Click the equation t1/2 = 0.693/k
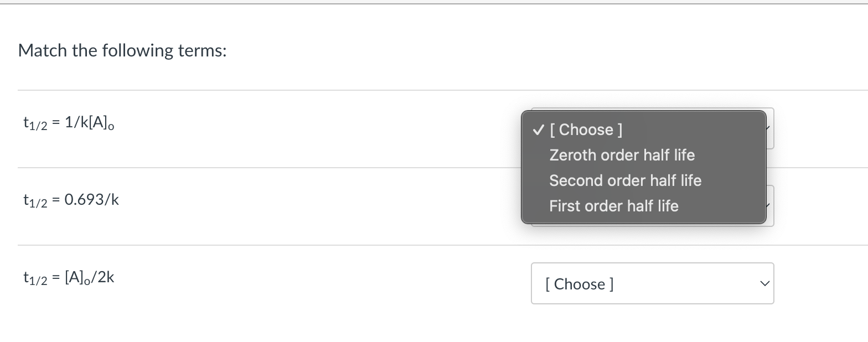 point(71,199)
